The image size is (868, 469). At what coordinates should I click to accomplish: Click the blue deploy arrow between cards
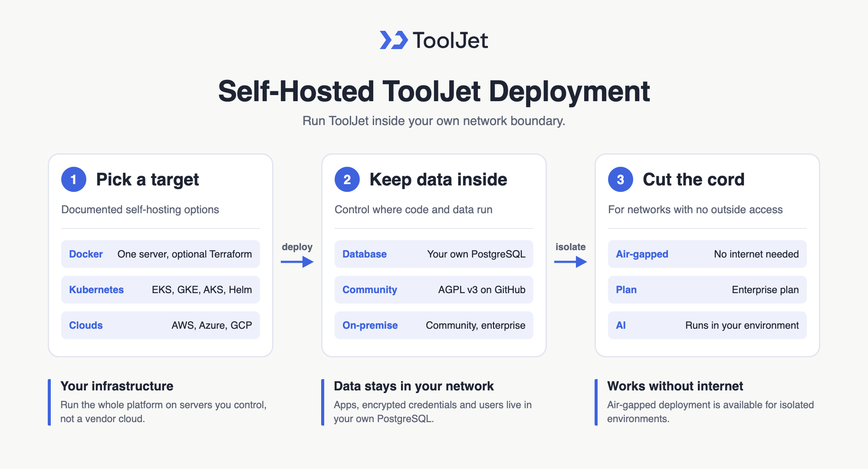tap(297, 262)
